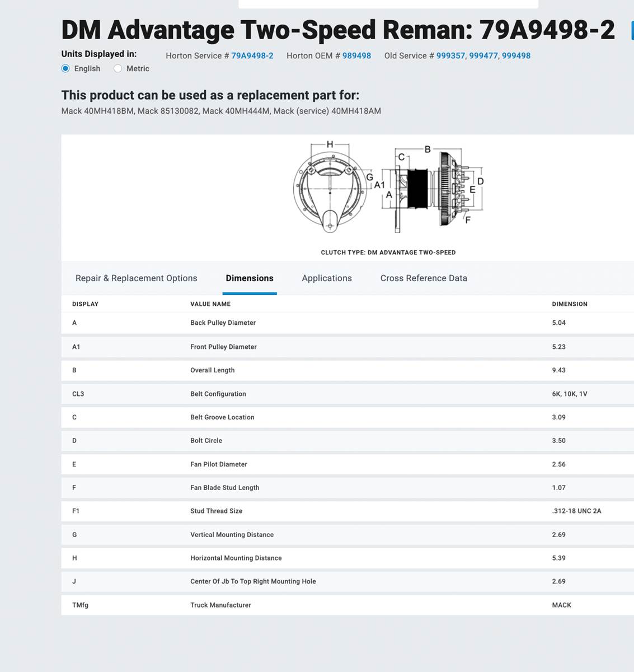Click the VALUE NAME column header
This screenshot has height=672, width=634.
[x=210, y=304]
